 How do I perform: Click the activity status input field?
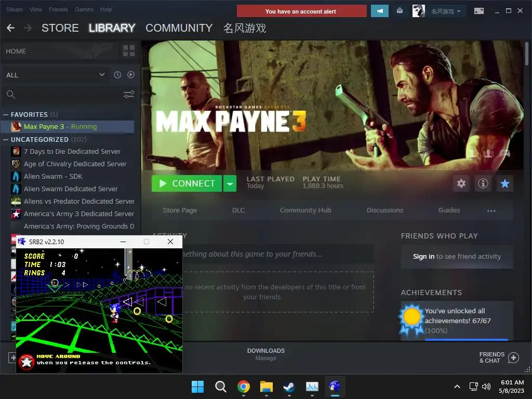click(277, 254)
